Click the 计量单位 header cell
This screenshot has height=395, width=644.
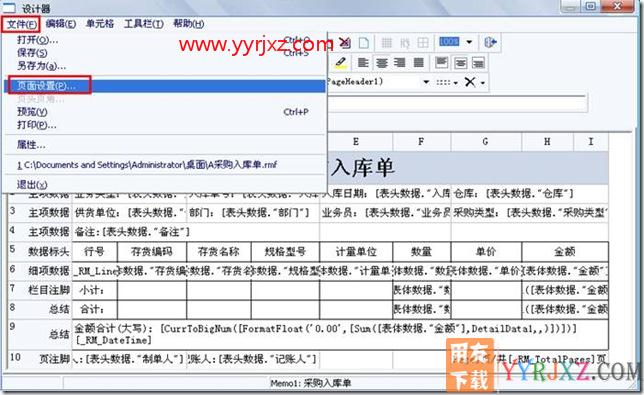(356, 251)
